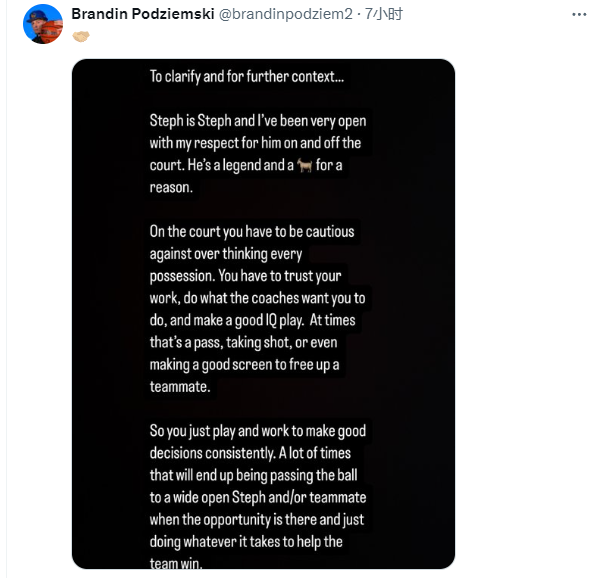Click the 'Steph is Steph' sentence line
The height and width of the screenshot is (578, 593).
(x=258, y=121)
